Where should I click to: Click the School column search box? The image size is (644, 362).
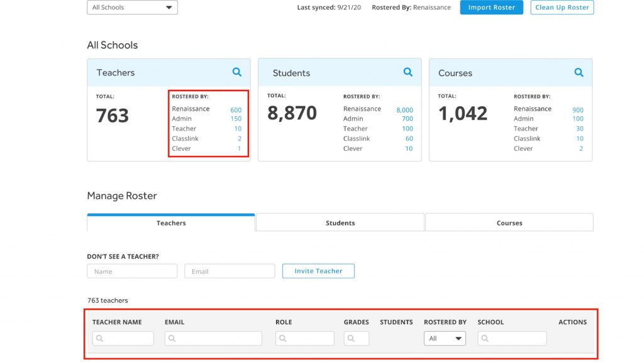click(x=512, y=338)
